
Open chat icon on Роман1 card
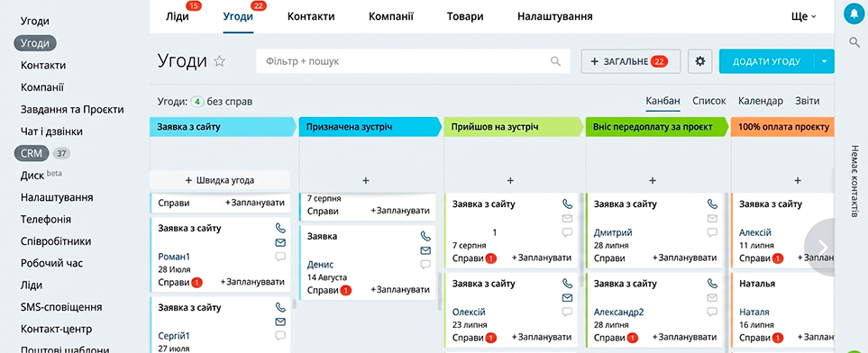[x=280, y=256]
